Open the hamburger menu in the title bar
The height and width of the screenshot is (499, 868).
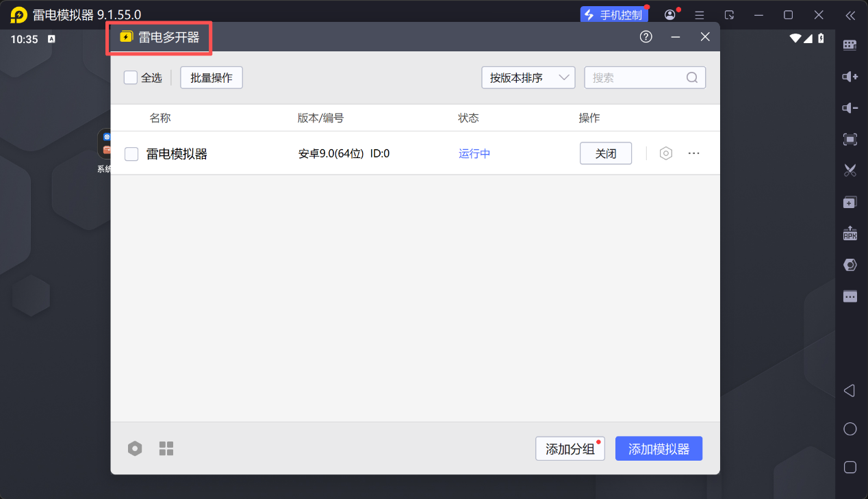tap(699, 15)
